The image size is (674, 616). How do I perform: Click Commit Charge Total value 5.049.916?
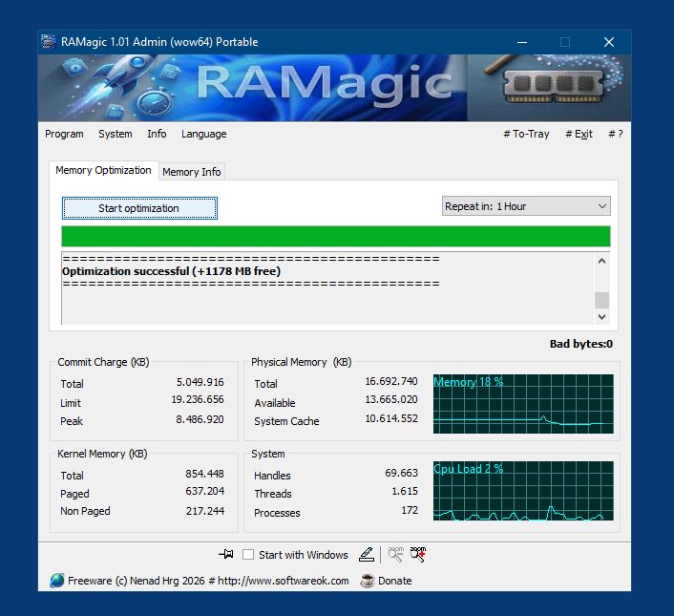click(200, 382)
